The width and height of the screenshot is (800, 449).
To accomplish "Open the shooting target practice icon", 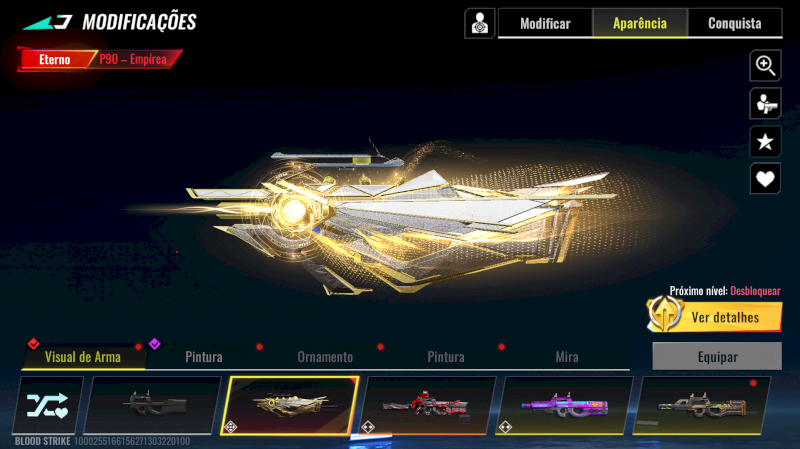I will [x=480, y=23].
